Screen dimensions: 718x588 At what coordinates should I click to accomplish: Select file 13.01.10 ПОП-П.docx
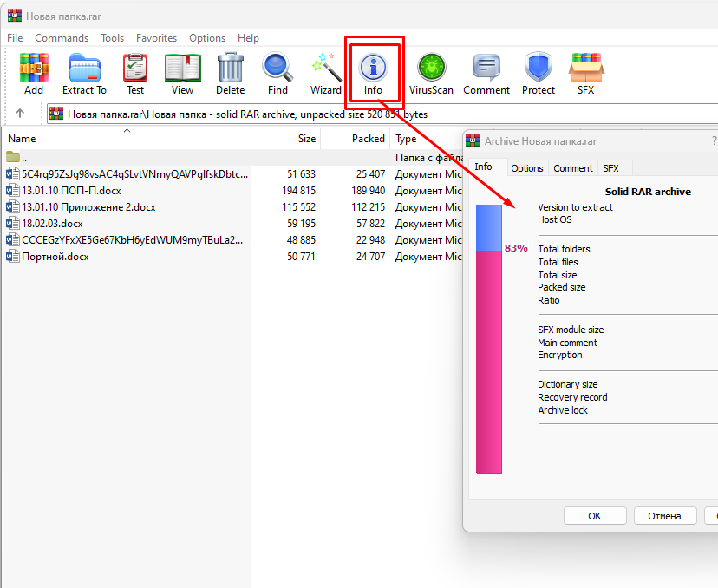pos(71,191)
